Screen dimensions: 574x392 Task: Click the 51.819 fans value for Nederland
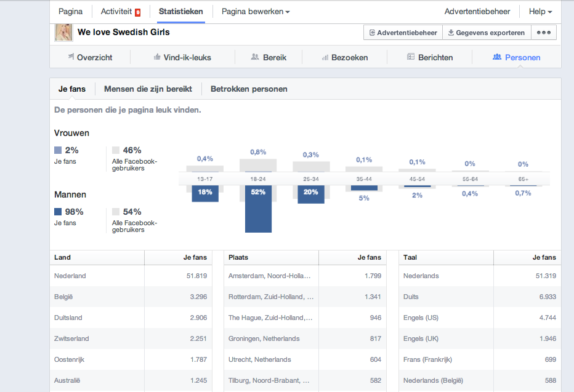pos(196,276)
